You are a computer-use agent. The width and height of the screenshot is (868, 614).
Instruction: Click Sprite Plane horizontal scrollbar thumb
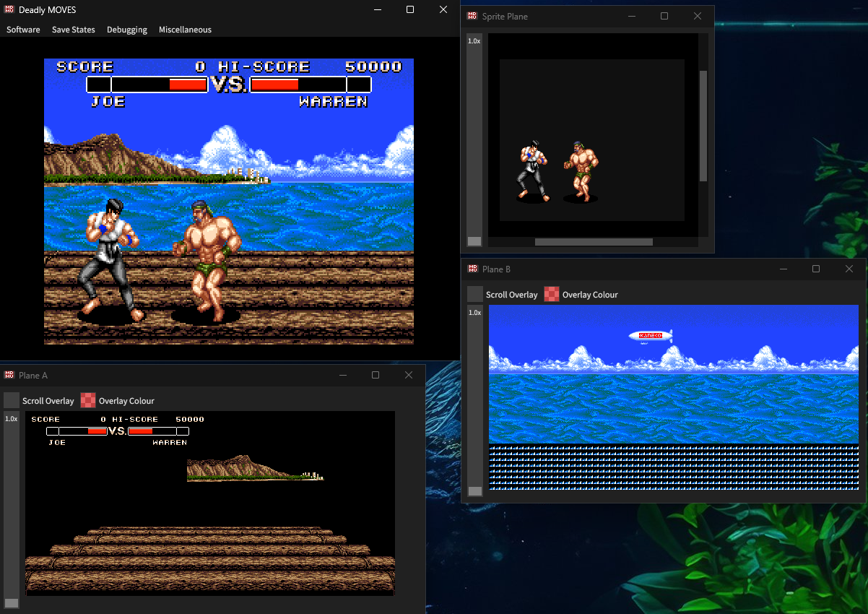[x=594, y=242]
